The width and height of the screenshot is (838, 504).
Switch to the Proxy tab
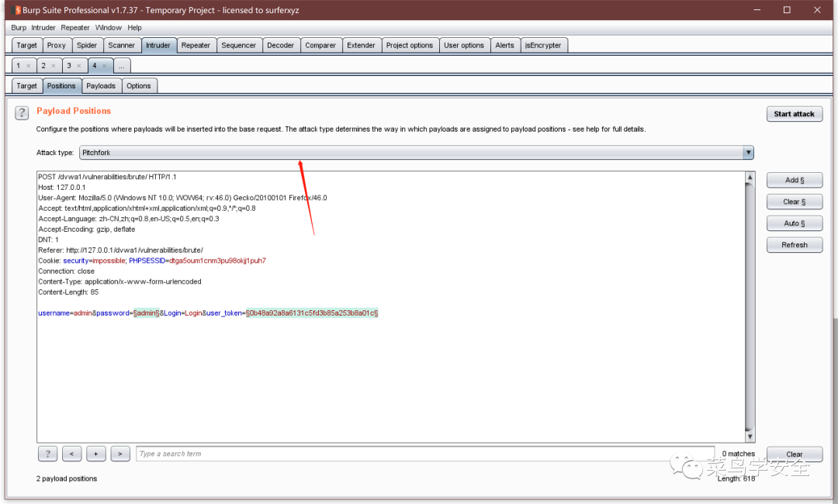(56, 46)
